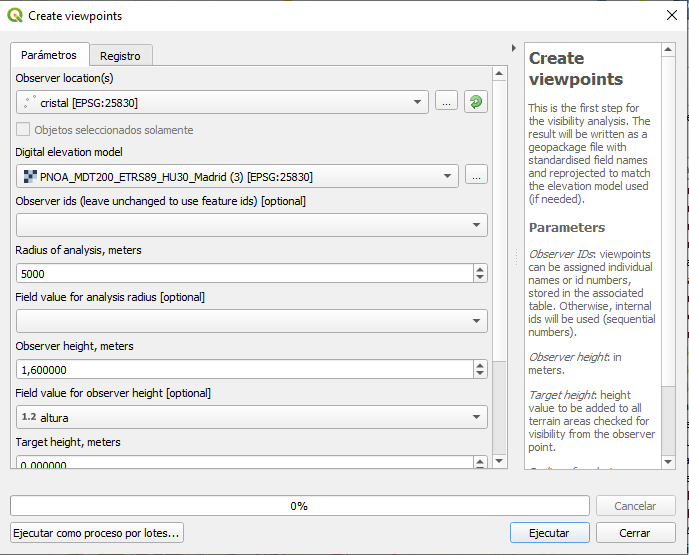Toggle Objetos seleccionados solamente checkbox

coord(23,130)
